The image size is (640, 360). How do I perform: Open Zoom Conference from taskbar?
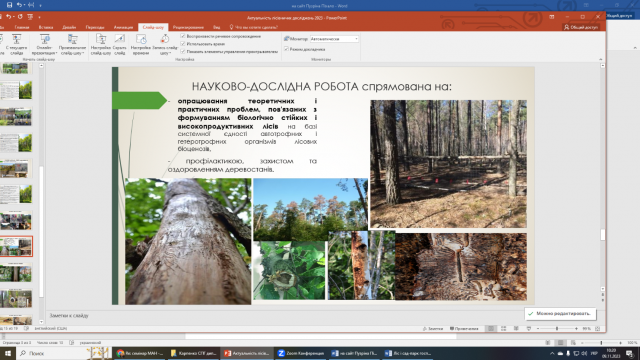(301, 353)
